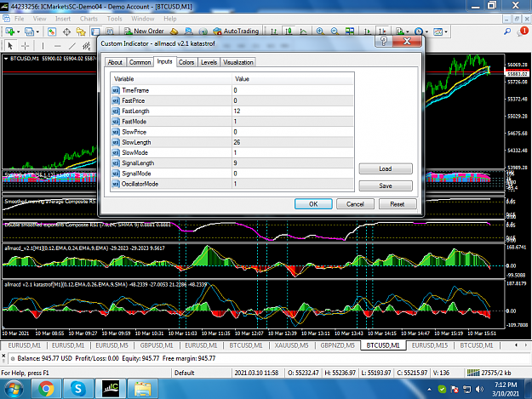Select the Cursor arrow tool
This screenshot has height=399, width=532.
tap(10, 45)
